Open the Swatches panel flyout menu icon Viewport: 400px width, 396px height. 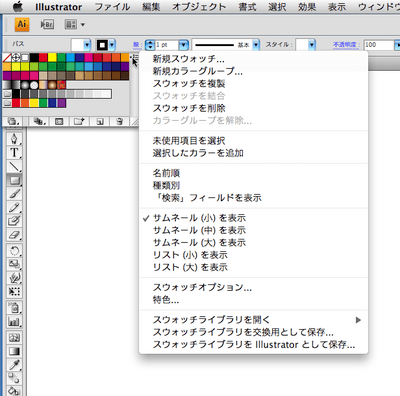click(134, 58)
